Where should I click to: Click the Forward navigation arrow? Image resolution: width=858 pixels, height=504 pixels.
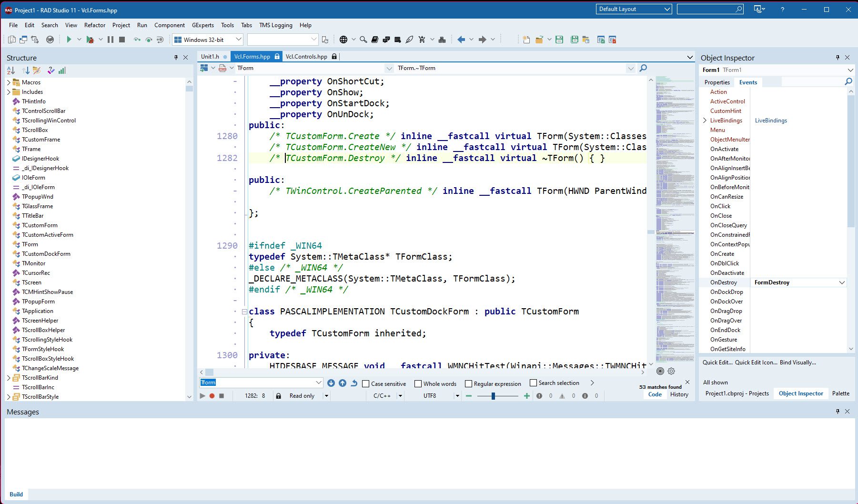482,40
